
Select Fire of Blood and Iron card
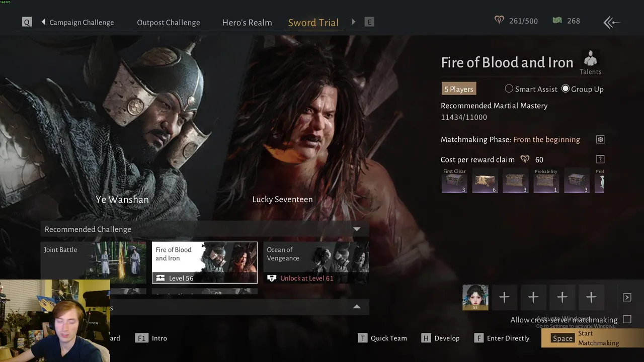pos(205,262)
